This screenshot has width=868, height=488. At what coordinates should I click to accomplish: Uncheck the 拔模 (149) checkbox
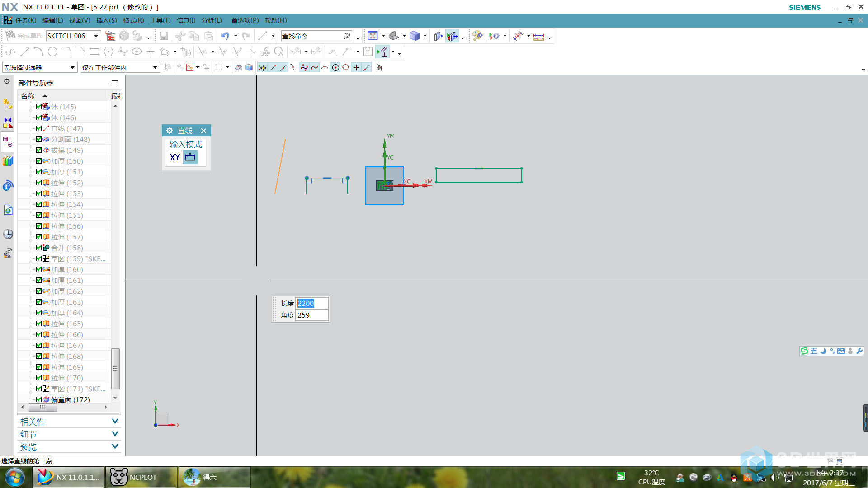[39, 150]
